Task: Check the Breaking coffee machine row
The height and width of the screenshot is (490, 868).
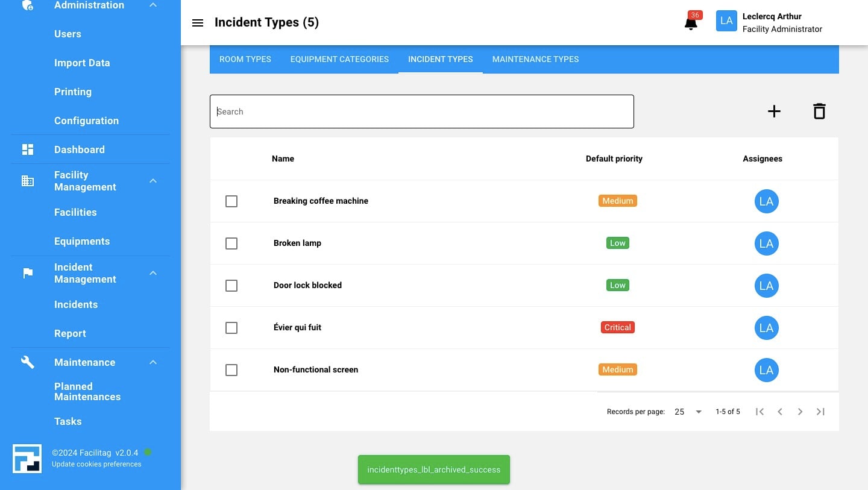Action: (231, 201)
